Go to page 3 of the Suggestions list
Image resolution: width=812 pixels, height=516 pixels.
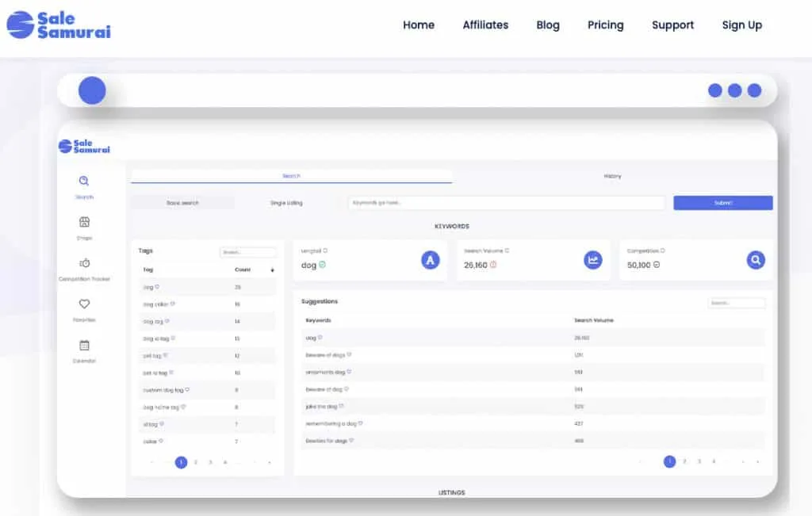pyautogui.click(x=699, y=461)
